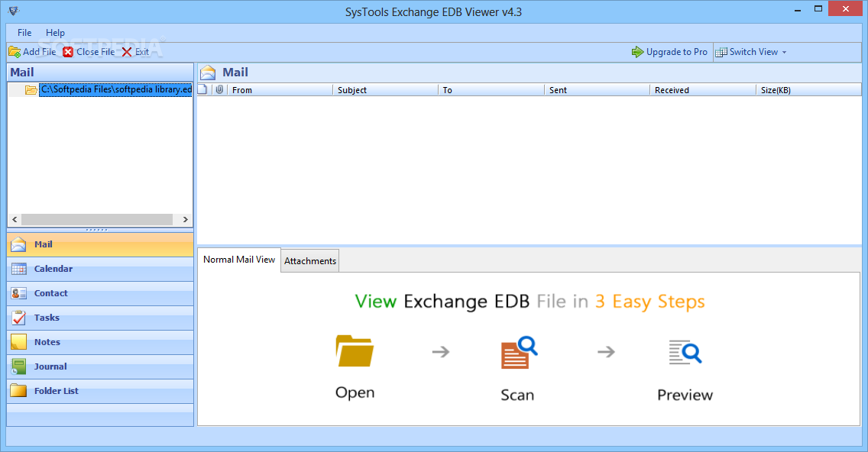
Task: Select the Tasks navigation label
Action: [x=47, y=318]
